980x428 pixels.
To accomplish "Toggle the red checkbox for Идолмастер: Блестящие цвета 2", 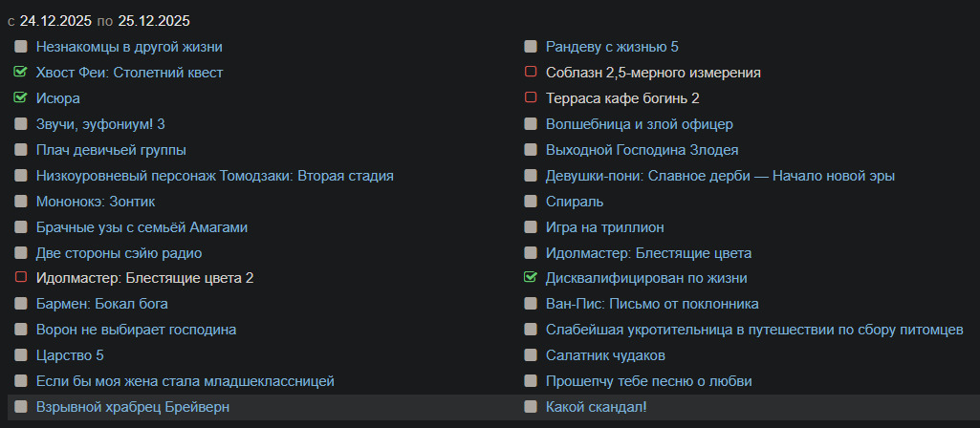I will [21, 278].
